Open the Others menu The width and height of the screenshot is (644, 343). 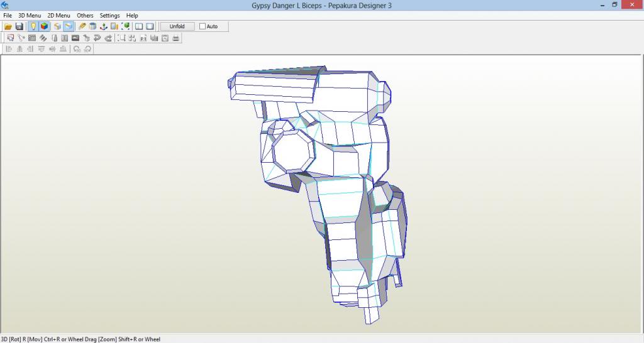pyautogui.click(x=85, y=16)
